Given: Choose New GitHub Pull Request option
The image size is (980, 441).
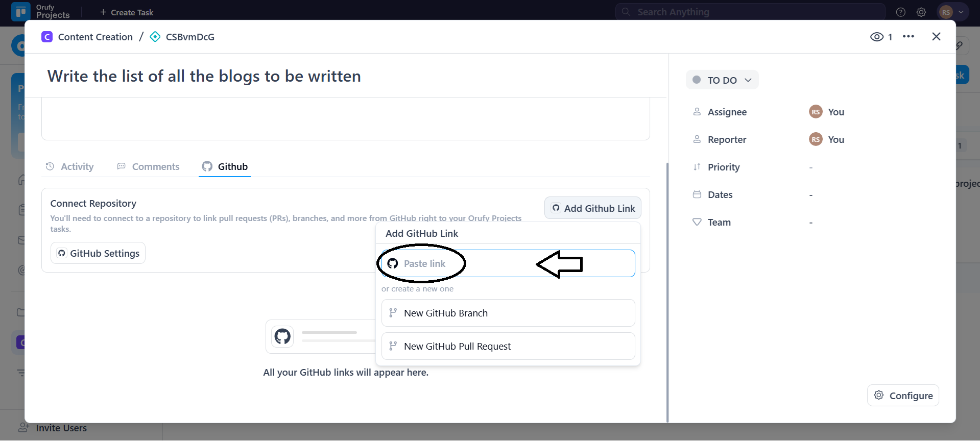Looking at the screenshot, I should [x=508, y=346].
